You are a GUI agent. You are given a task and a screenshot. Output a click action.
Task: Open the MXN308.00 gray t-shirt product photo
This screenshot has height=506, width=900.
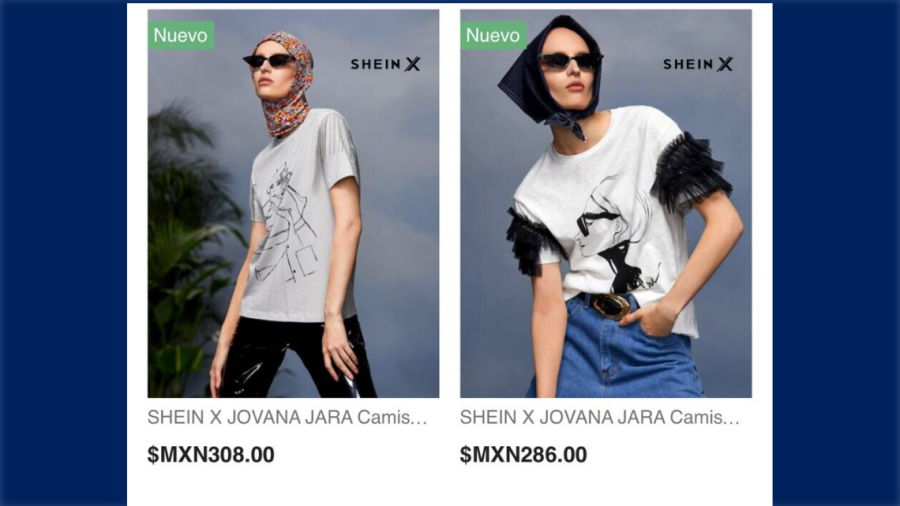click(x=293, y=204)
